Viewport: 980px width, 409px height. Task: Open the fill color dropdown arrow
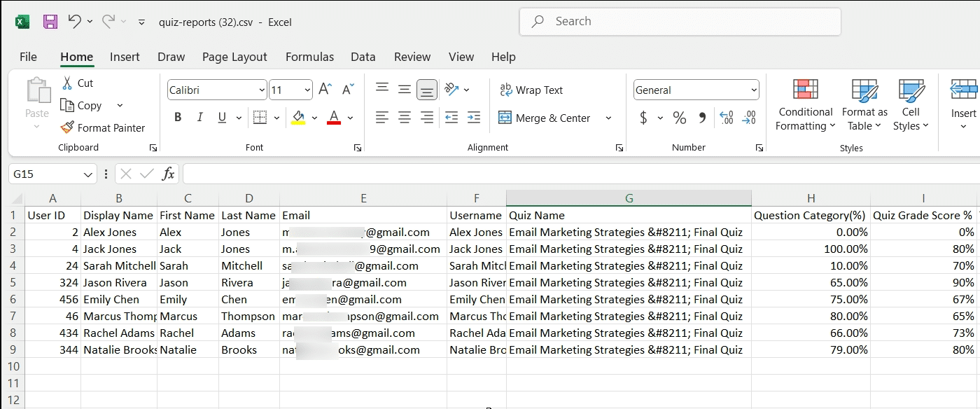(314, 118)
